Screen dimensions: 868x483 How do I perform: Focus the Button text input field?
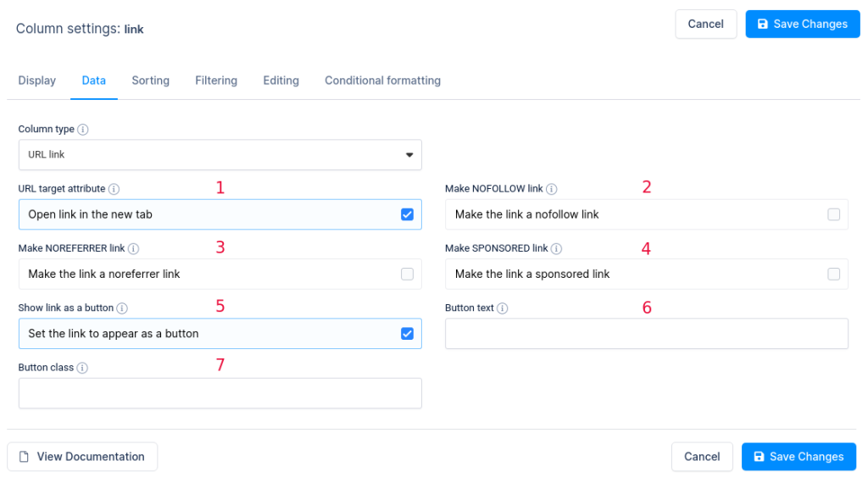646,334
